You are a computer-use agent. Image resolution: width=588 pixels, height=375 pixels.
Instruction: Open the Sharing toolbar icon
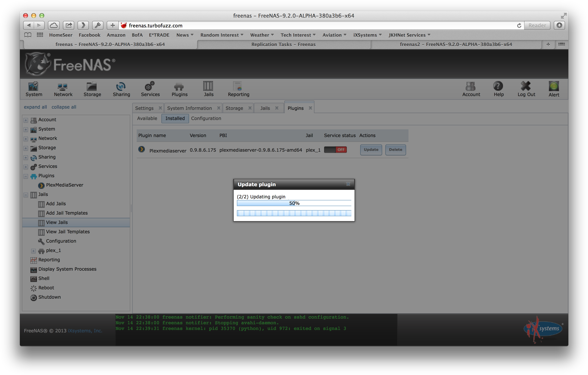pyautogui.click(x=121, y=89)
